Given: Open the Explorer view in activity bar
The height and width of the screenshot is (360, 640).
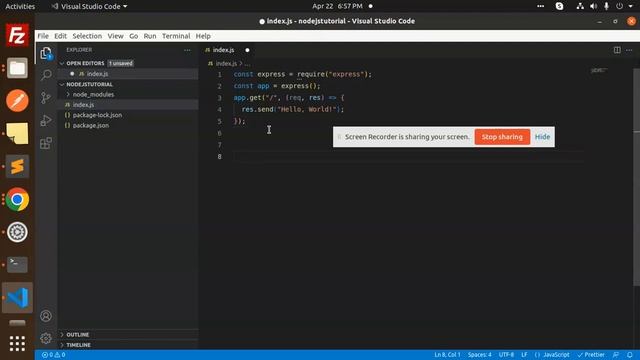Looking at the screenshot, I should (x=46, y=53).
